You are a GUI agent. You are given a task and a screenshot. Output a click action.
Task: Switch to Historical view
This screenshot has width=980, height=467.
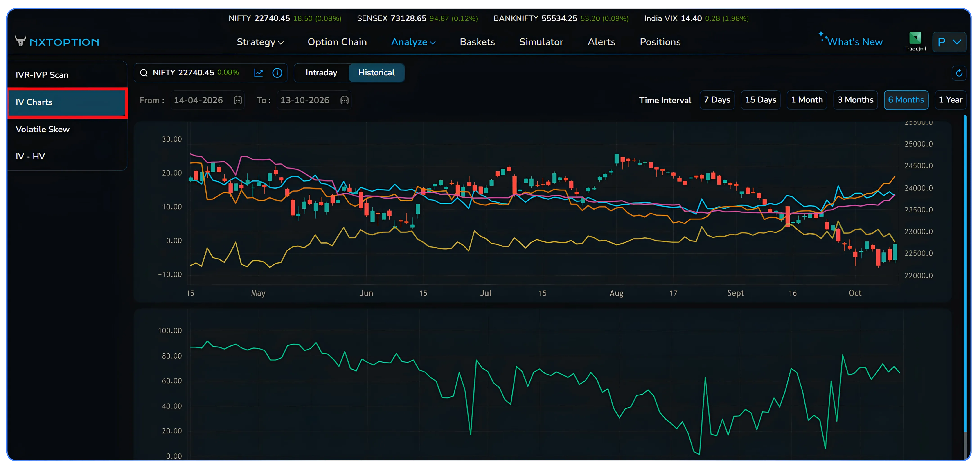point(376,73)
